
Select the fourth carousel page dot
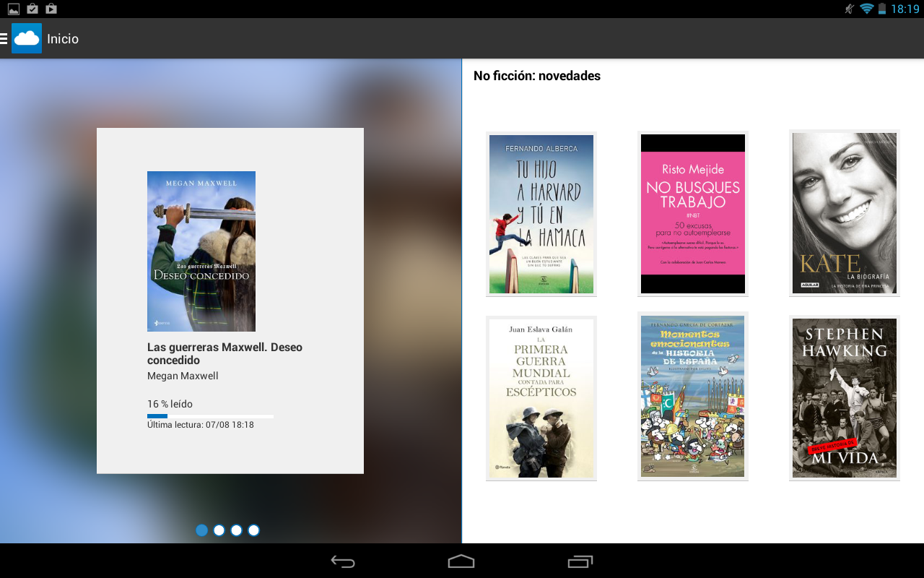[253, 530]
